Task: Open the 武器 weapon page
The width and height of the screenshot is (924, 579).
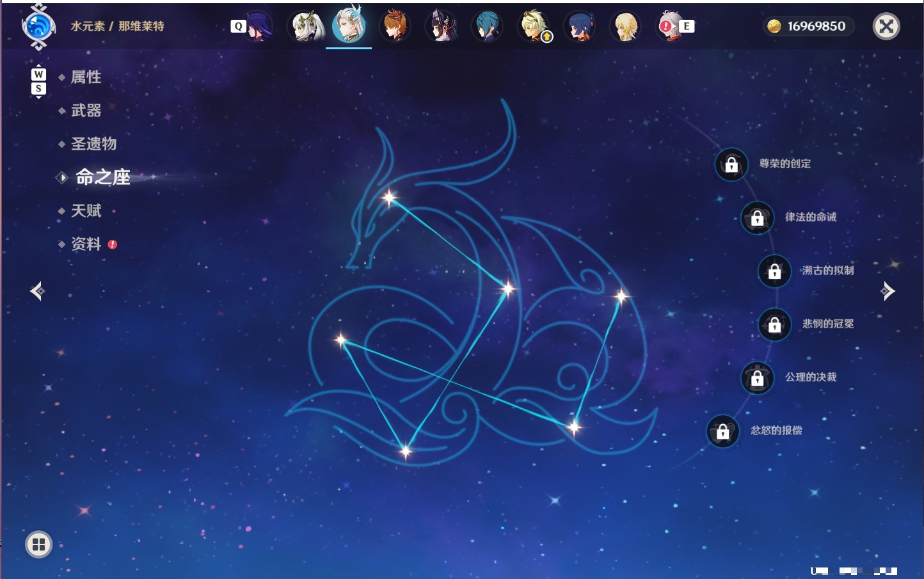Action: pyautogui.click(x=86, y=111)
